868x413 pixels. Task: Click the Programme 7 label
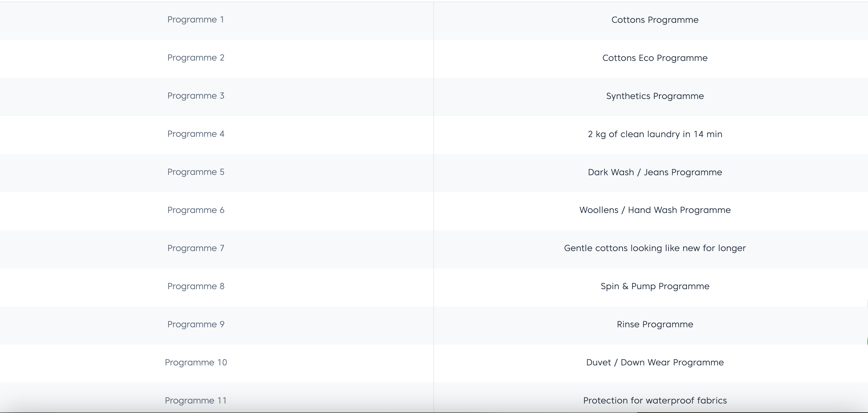(x=196, y=248)
